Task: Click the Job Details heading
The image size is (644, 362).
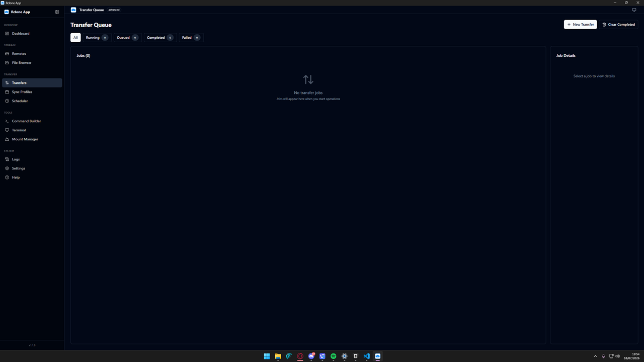Action: coord(566,56)
